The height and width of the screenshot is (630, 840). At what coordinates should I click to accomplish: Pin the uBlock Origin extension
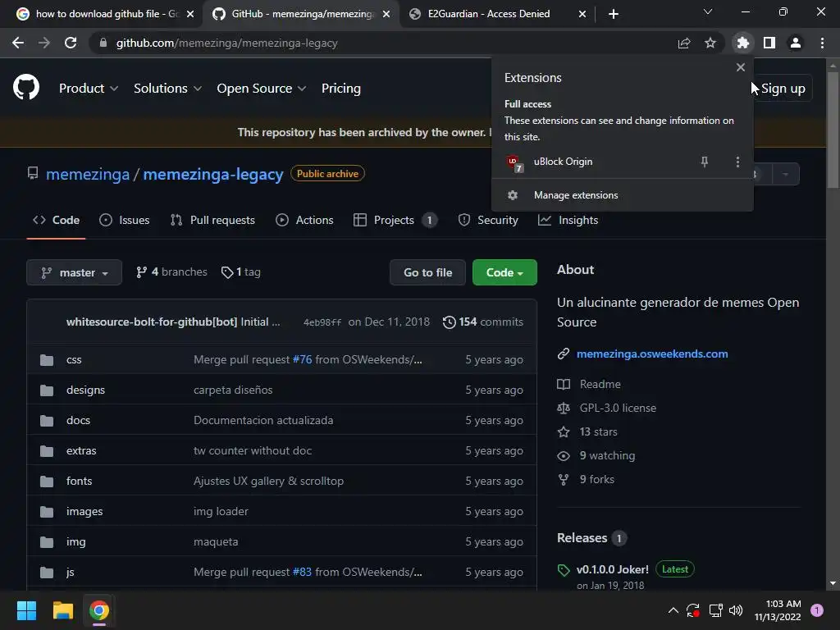pyautogui.click(x=705, y=162)
